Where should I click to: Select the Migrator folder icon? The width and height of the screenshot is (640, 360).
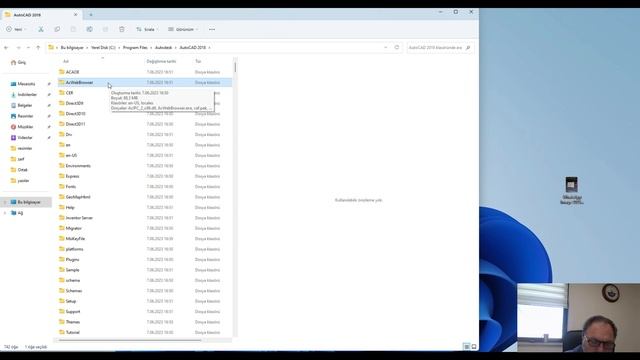[x=62, y=228]
